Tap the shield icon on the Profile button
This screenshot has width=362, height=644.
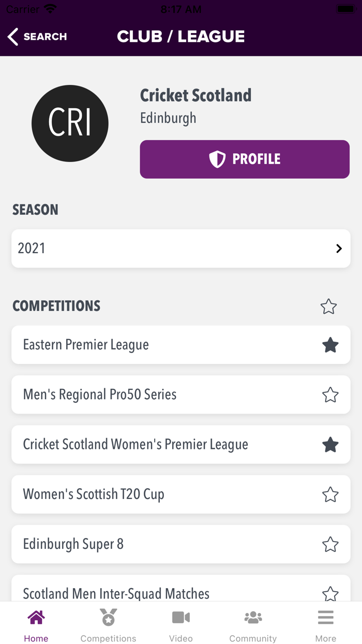tap(217, 159)
